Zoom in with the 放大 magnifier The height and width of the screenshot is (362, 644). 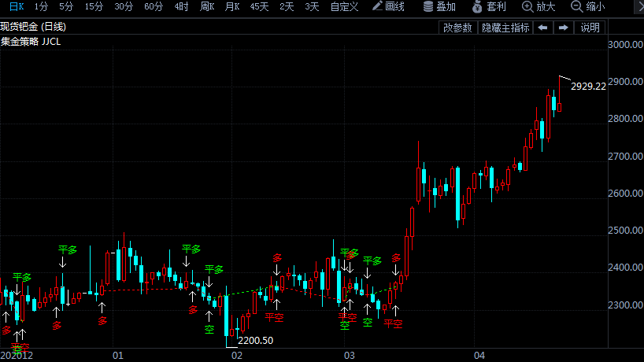pos(539,6)
